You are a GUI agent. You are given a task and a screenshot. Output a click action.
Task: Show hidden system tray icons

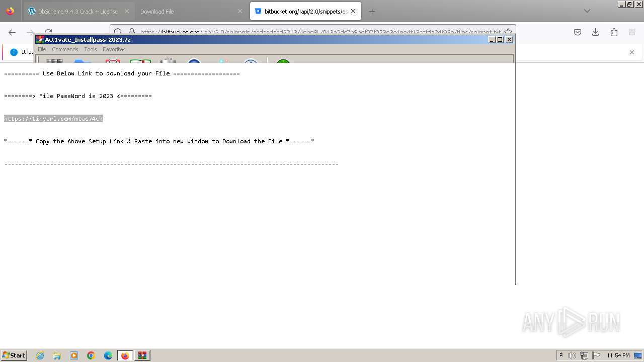561,355
